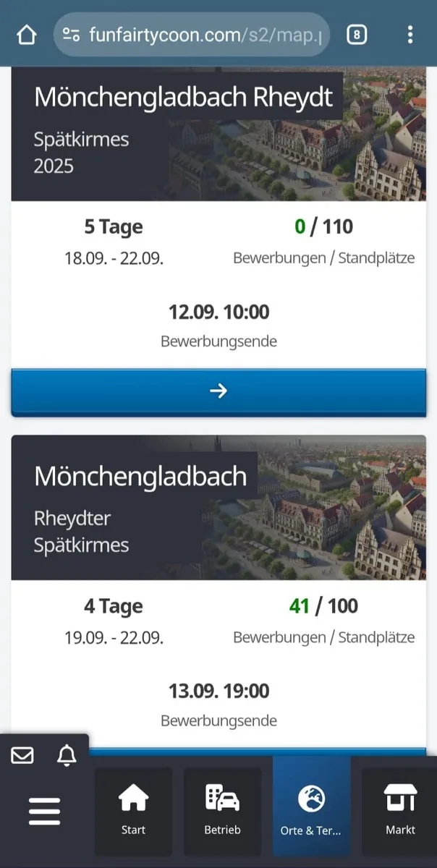
Task: Click the Mönchengladbach Rheydt event title
Action: pos(183,97)
